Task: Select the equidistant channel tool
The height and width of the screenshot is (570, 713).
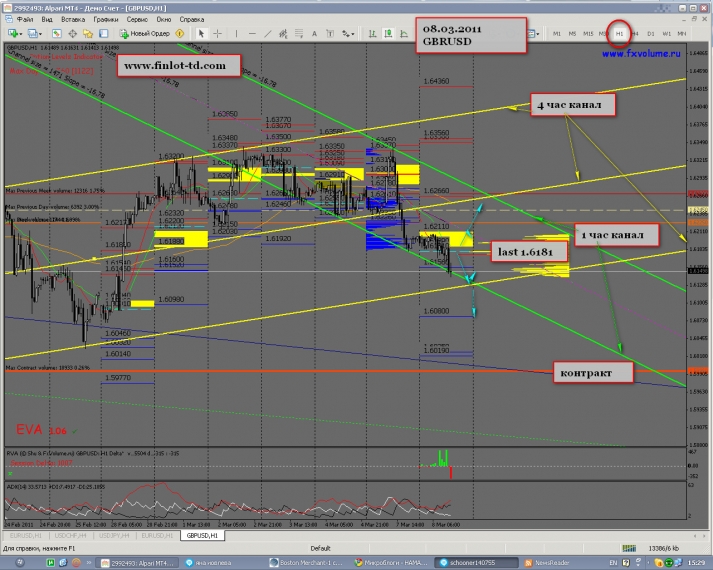Action: click(x=283, y=34)
